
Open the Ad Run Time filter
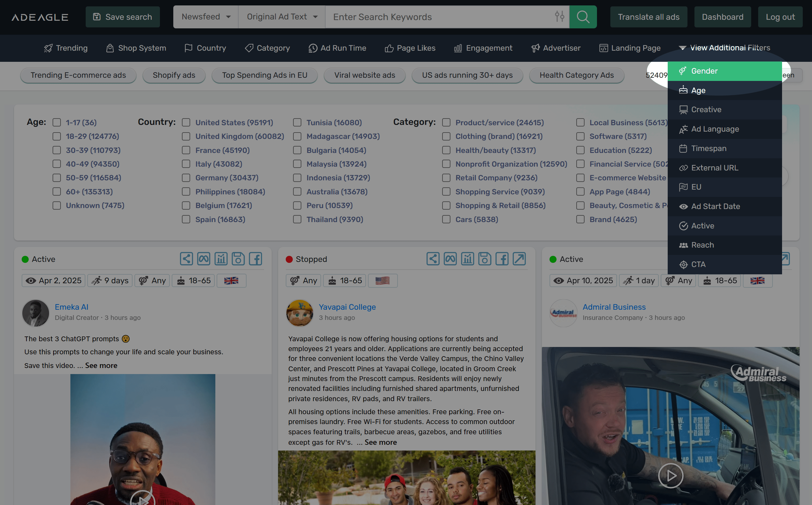click(x=337, y=48)
